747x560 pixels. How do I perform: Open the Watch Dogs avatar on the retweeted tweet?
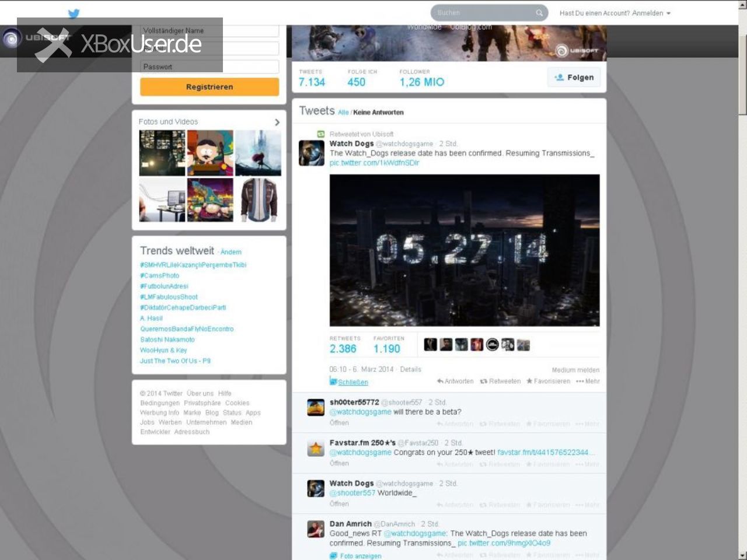312,153
